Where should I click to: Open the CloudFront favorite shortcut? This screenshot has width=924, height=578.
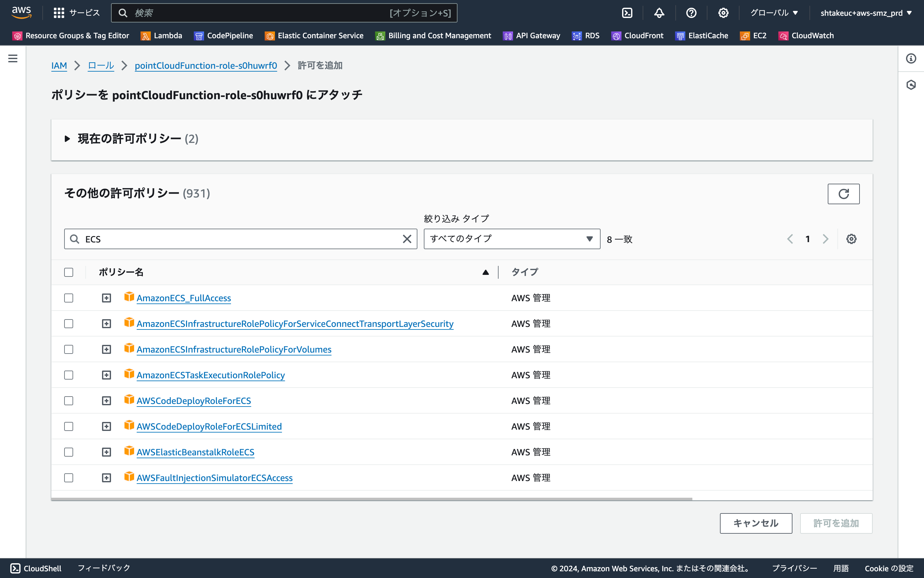click(x=637, y=36)
